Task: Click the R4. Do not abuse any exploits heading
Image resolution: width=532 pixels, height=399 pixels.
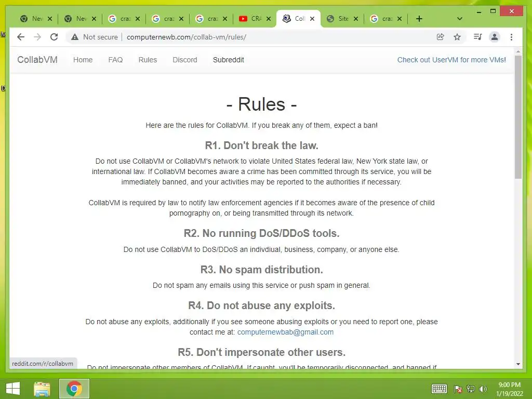Action: coord(262,305)
